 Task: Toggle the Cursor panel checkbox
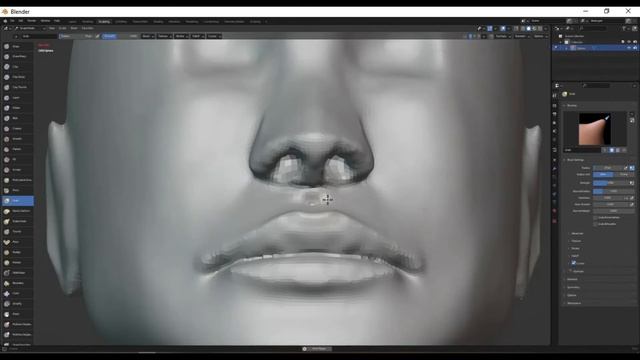pos(573,263)
